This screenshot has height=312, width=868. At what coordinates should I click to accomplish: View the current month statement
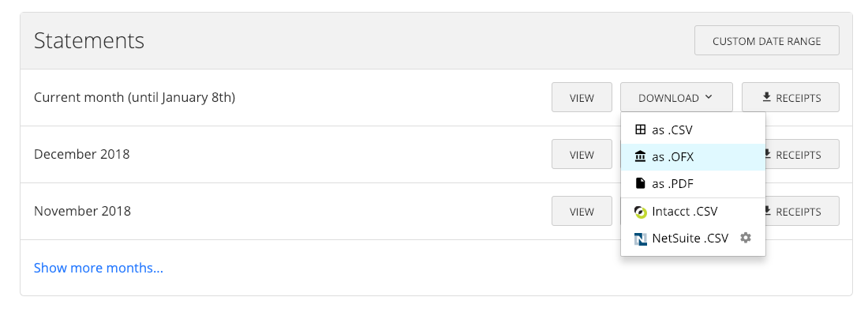pyautogui.click(x=582, y=97)
